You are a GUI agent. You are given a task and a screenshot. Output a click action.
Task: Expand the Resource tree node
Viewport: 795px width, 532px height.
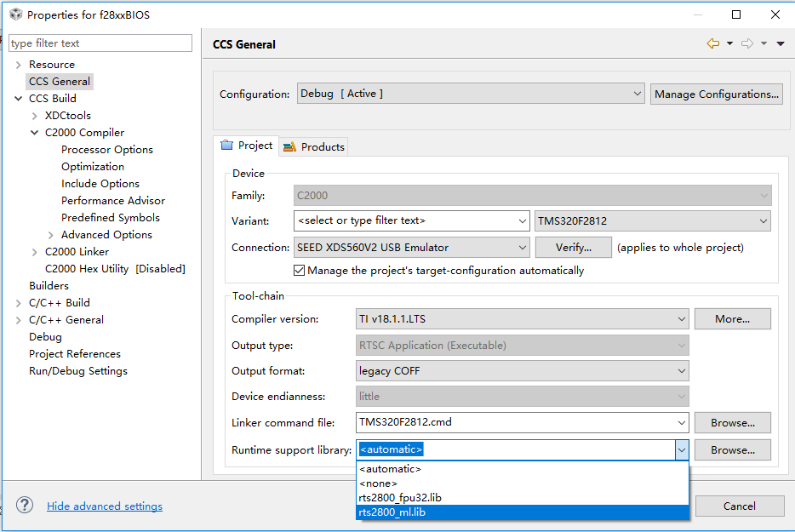18,65
